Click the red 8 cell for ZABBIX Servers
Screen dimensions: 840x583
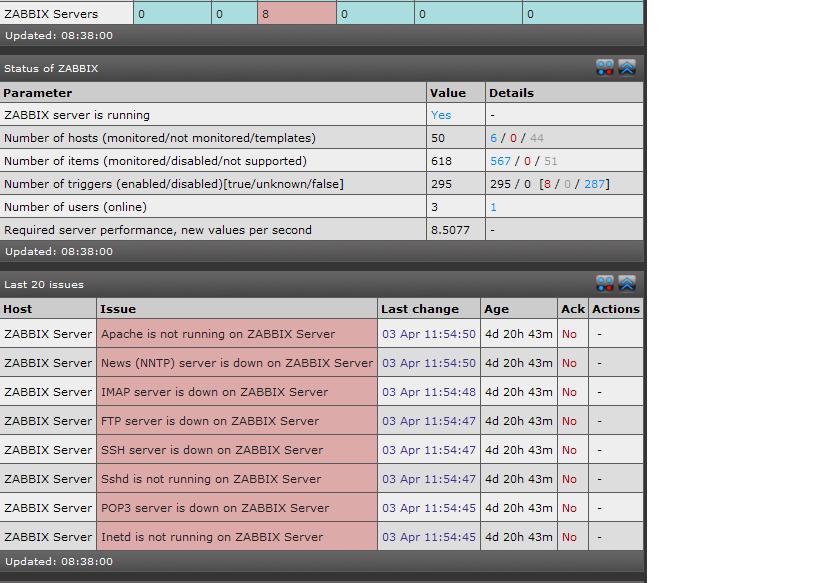point(297,14)
